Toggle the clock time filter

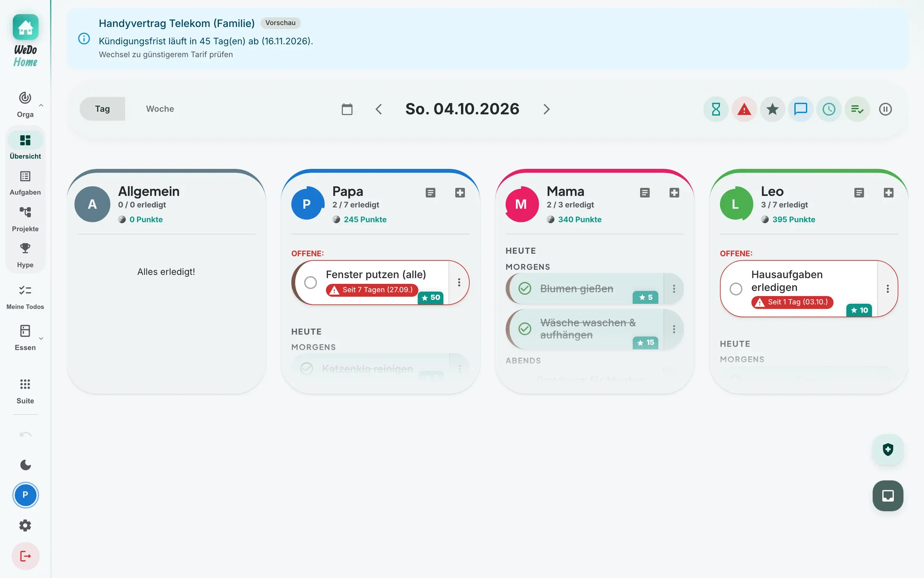coord(829,109)
